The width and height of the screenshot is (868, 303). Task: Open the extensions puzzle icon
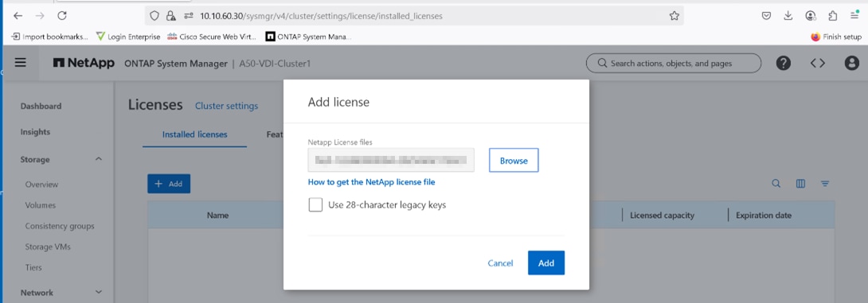[833, 16]
